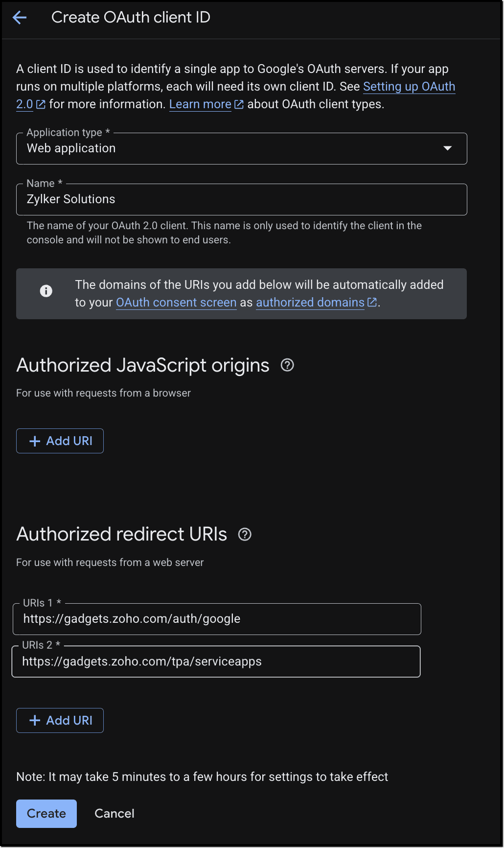Image resolution: width=504 pixels, height=848 pixels.
Task: Open the Web application type selector
Action: [x=242, y=148]
